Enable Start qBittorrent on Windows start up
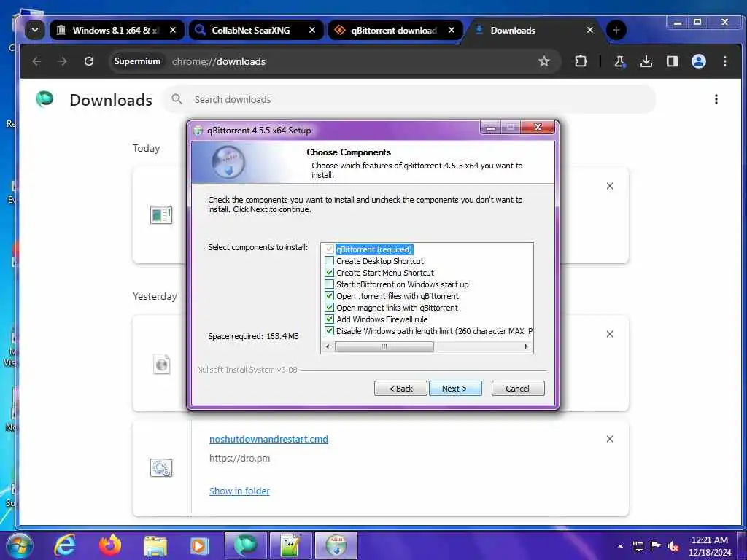Screen dimensions: 747x560 click(329, 284)
